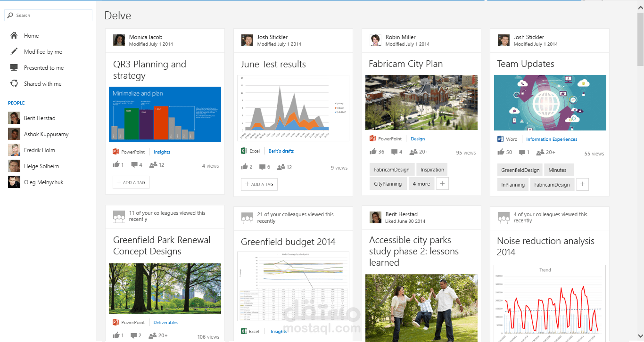The image size is (644, 342).
Task: Click people icon on QR3 Planning card
Action: pos(153,165)
